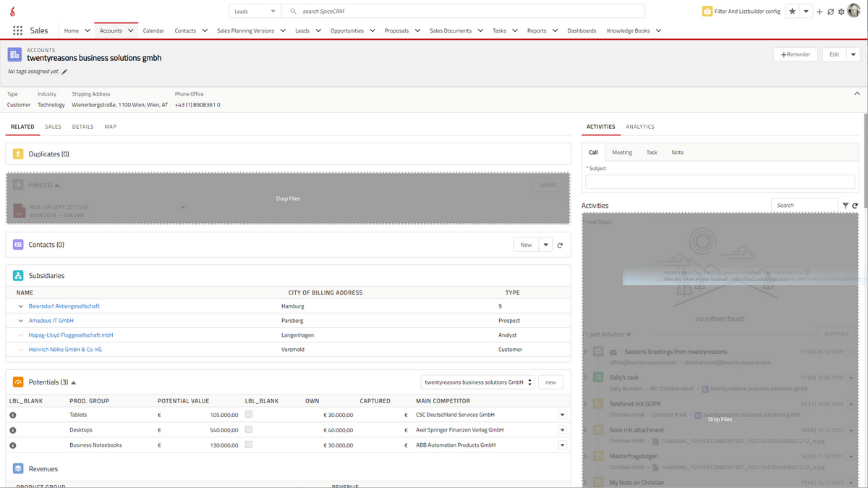Expand the Beiersdorf Aktiengesellschaft row

[x=20, y=306]
